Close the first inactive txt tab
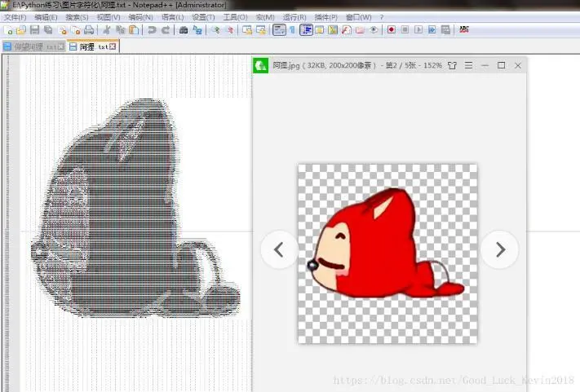 point(60,46)
